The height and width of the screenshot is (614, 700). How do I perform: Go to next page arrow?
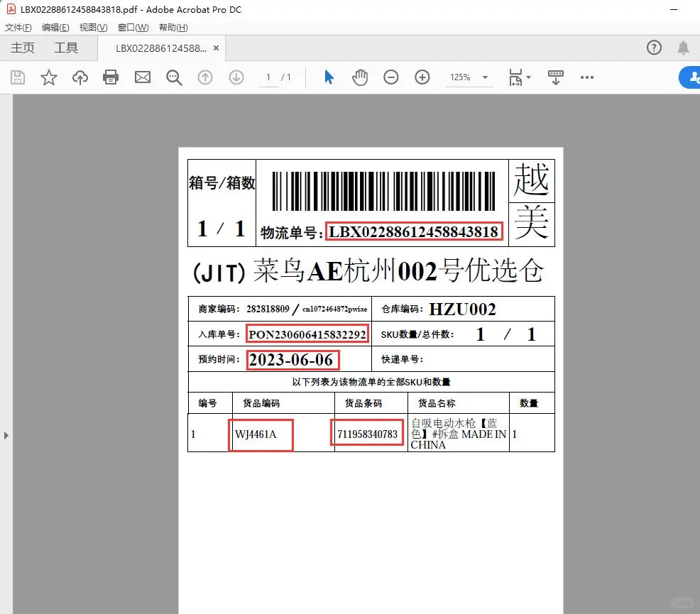pyautogui.click(x=236, y=77)
